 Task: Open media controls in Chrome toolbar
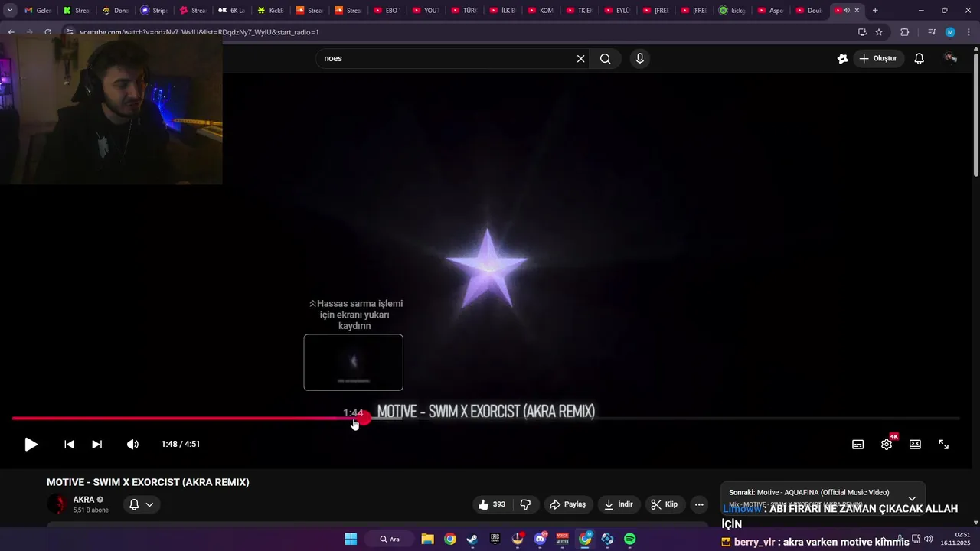[931, 32]
